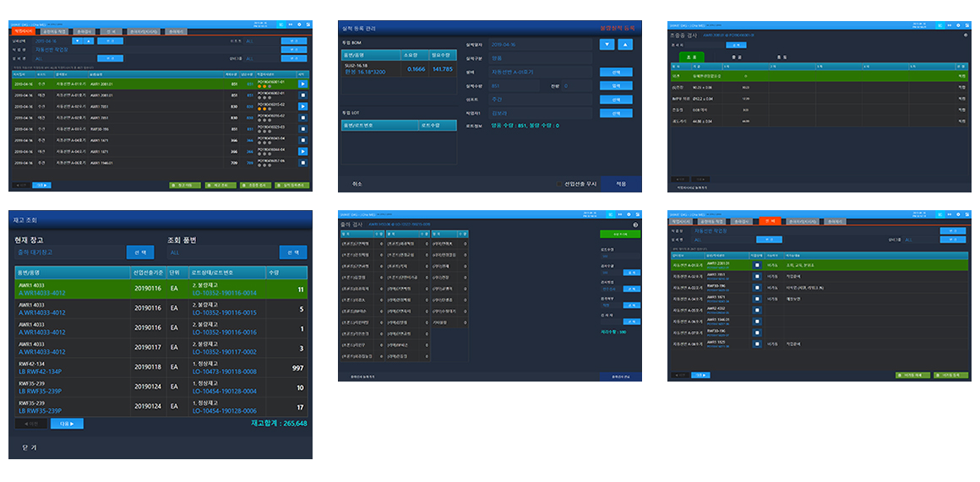Toggle status square for the AWR1 1871 equipment row
980x482 pixels.
click(758, 299)
